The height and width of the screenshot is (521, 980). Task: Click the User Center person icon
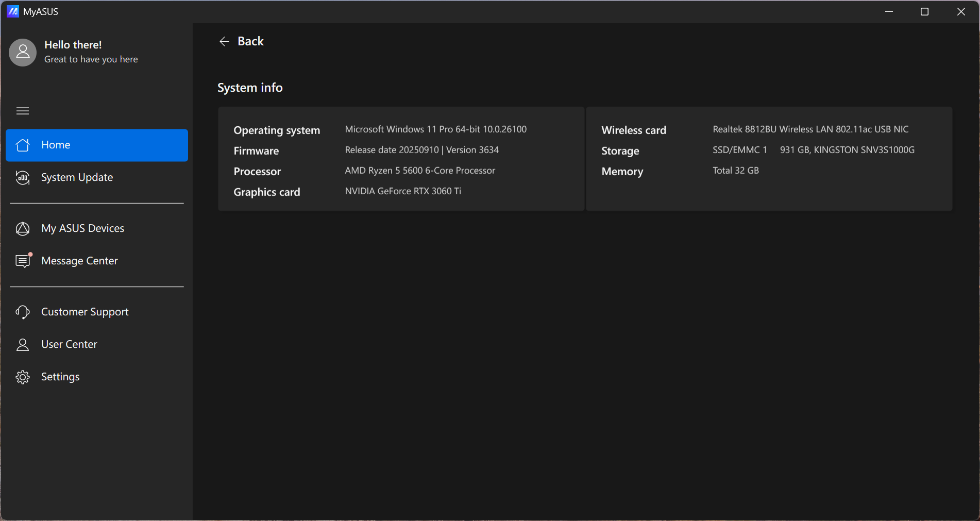[23, 344]
